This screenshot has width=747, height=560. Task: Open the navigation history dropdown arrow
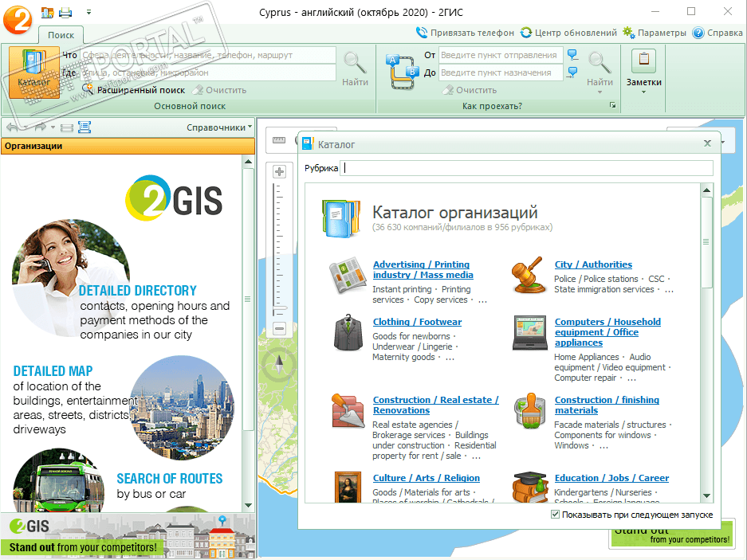tap(53, 127)
